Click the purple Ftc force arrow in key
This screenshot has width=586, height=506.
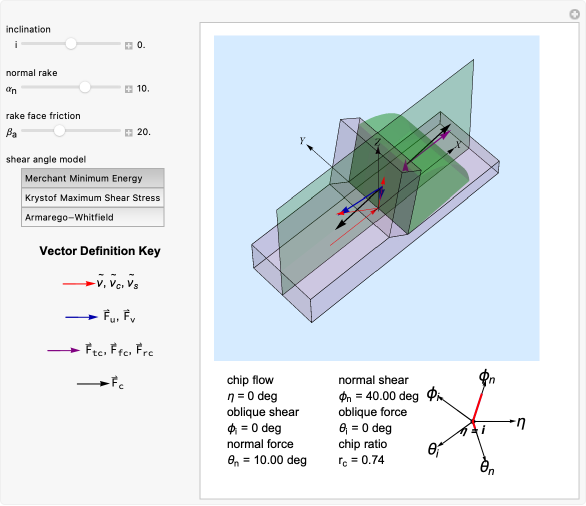[x=64, y=351]
